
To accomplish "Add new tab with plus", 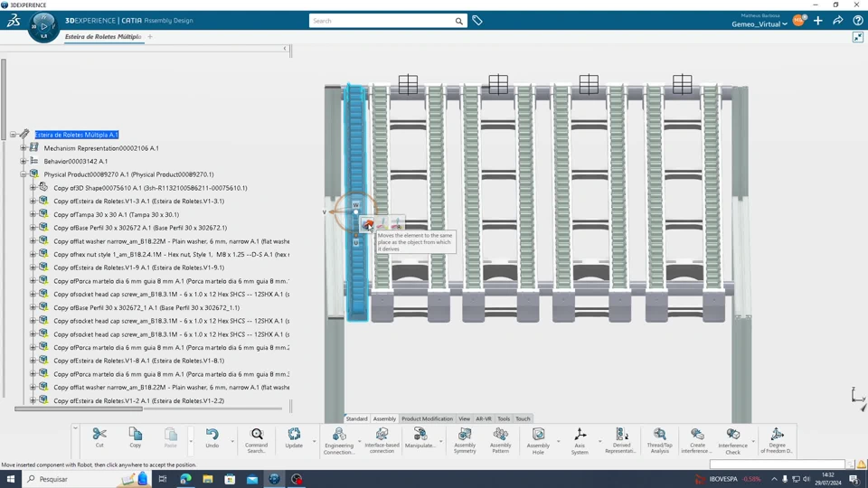I will pyautogui.click(x=150, y=36).
